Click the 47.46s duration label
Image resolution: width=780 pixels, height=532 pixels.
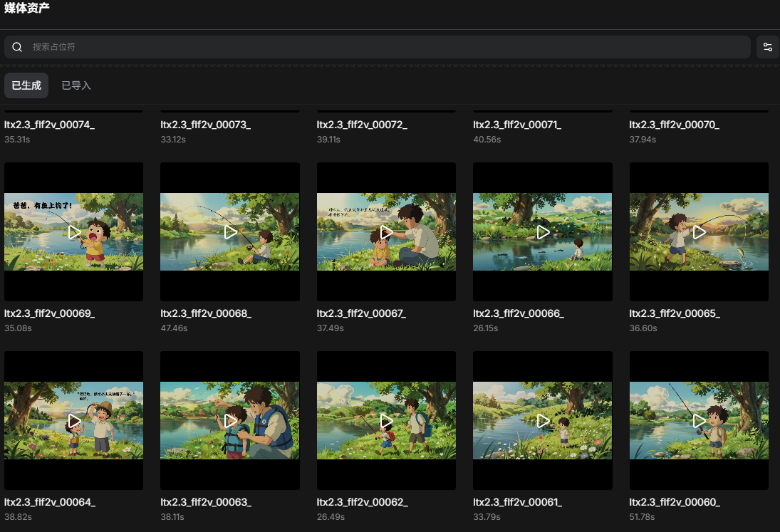[x=174, y=328]
